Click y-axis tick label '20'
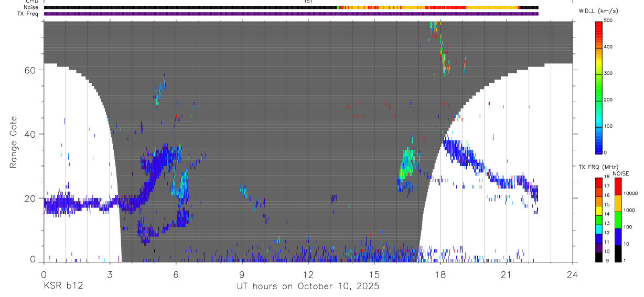The height and width of the screenshot is (297, 644). pos(30,198)
